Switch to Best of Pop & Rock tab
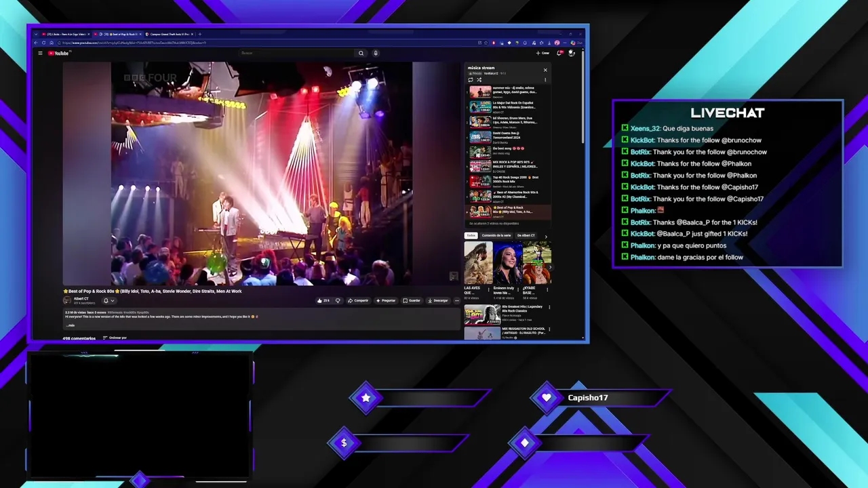The height and width of the screenshot is (488, 868). click(x=117, y=34)
